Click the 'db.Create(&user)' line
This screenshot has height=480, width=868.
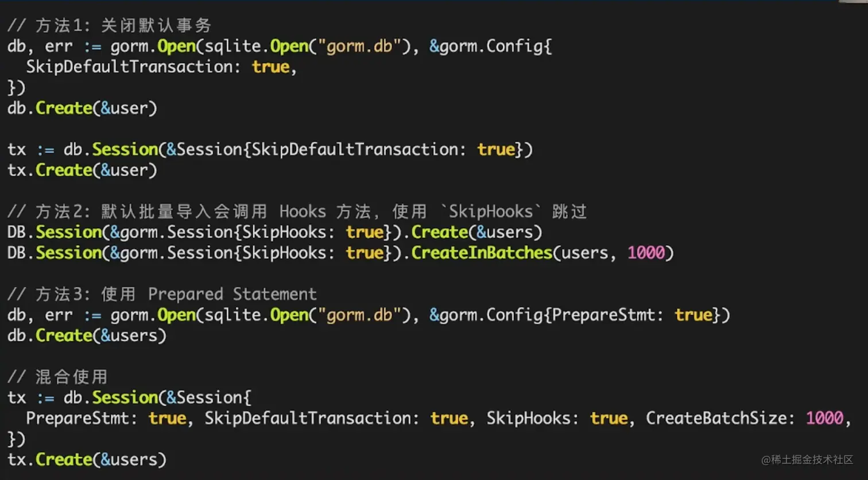pos(82,108)
